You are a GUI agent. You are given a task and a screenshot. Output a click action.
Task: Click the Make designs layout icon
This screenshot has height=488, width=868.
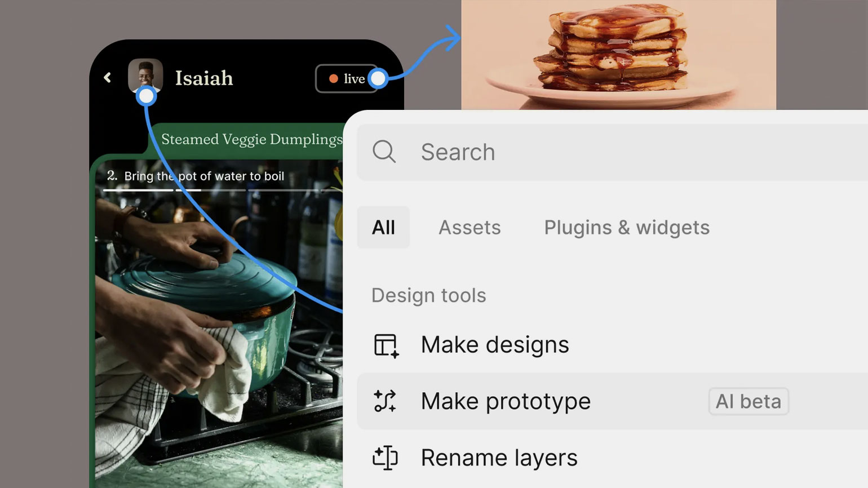click(386, 345)
